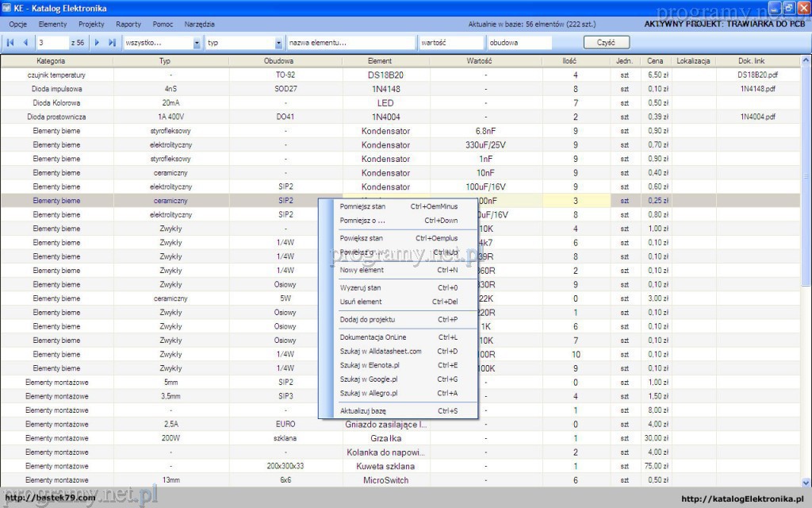Click in the 'nazwa elementu...' search field
The width and height of the screenshot is (812, 508).
(x=351, y=43)
